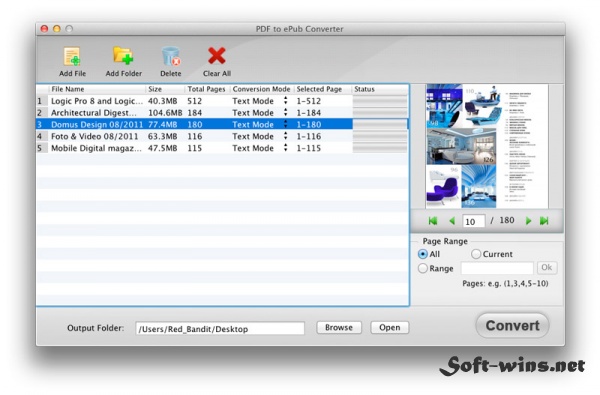The height and width of the screenshot is (395, 600).
Task: Jump to last preview page
Action: pyautogui.click(x=544, y=221)
